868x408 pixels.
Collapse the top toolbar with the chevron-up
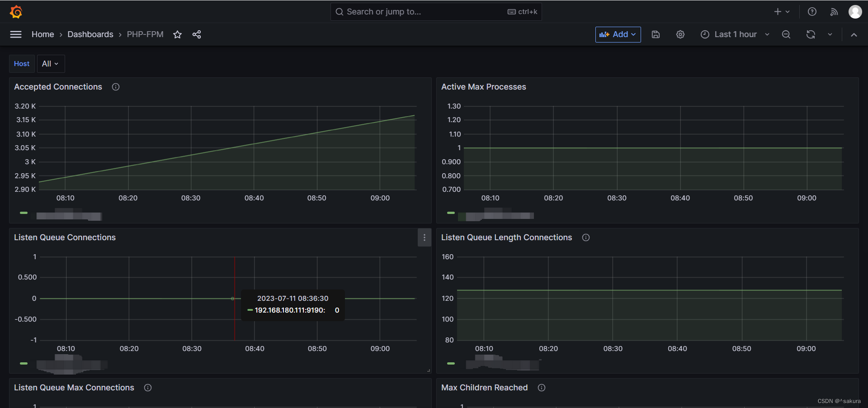click(854, 34)
